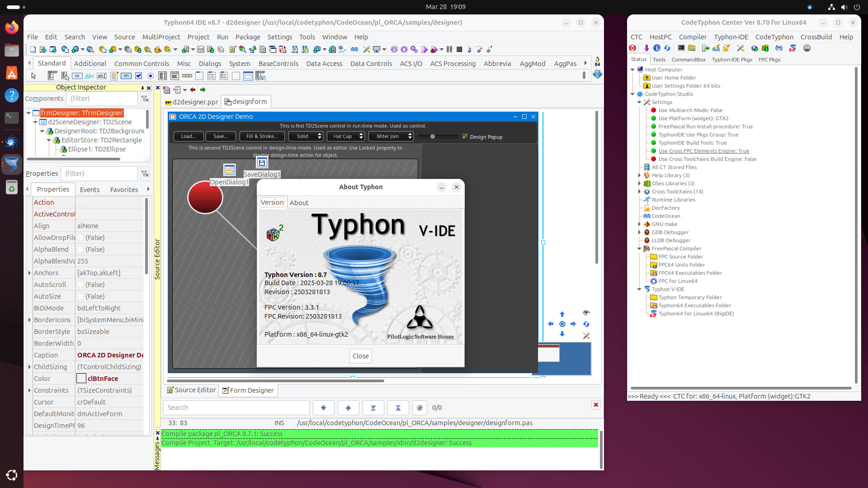Expand the BorderIcons property row
The width and height of the screenshot is (868, 488).
[x=29, y=320]
